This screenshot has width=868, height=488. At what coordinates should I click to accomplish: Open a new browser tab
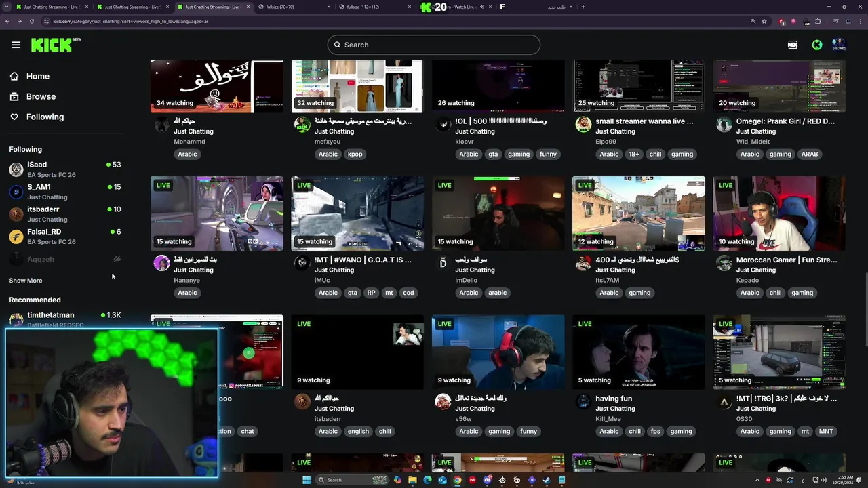point(583,7)
